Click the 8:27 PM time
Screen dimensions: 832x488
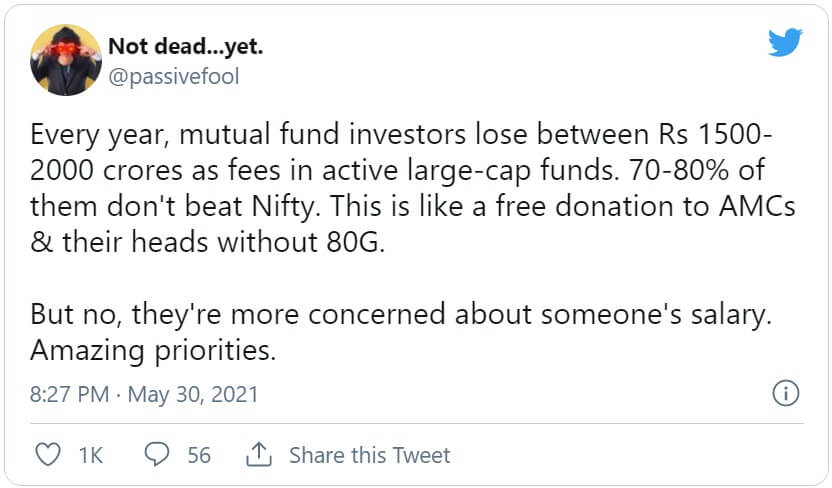pyautogui.click(x=69, y=394)
